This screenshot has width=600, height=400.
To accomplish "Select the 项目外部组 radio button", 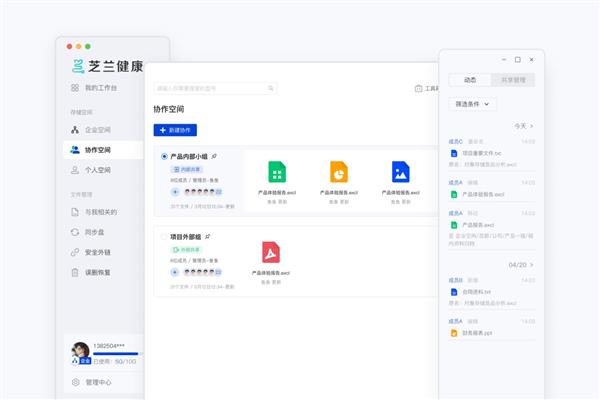I will coord(164,237).
